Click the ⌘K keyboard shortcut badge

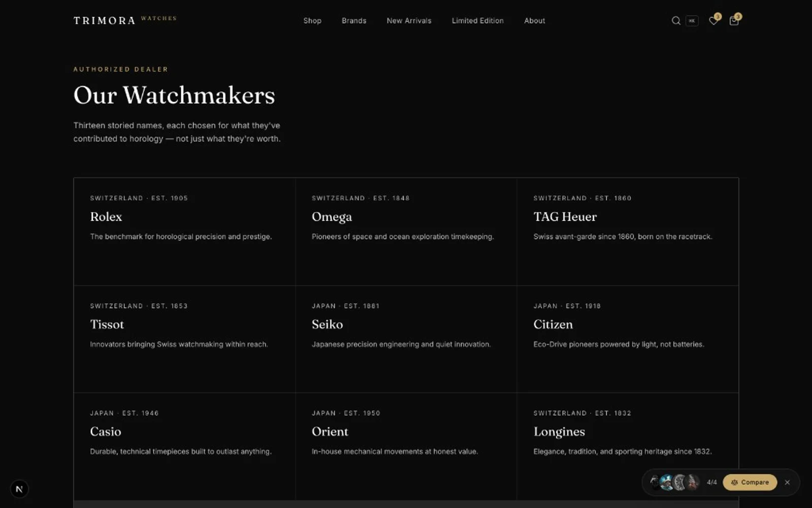[x=692, y=21]
